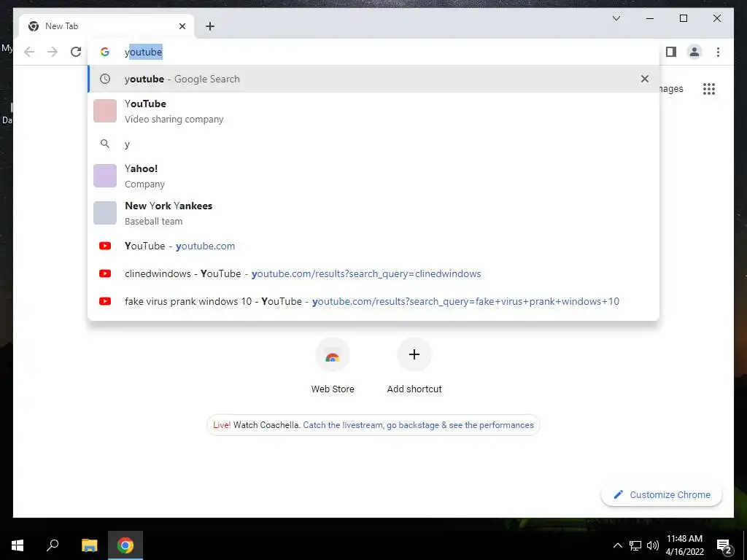Click the Add shortcut plus icon
This screenshot has width=747, height=560.
coord(414,354)
